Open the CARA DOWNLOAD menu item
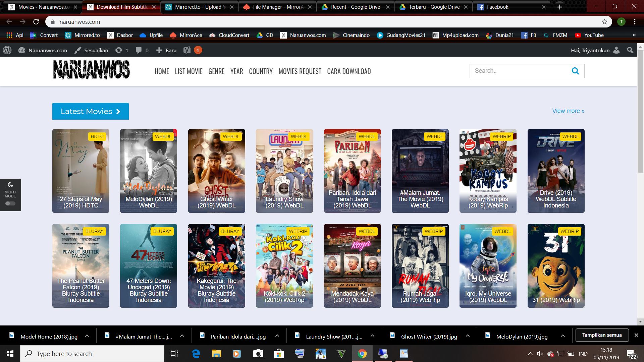Screen dimensions: 644x362 tap(349, 71)
